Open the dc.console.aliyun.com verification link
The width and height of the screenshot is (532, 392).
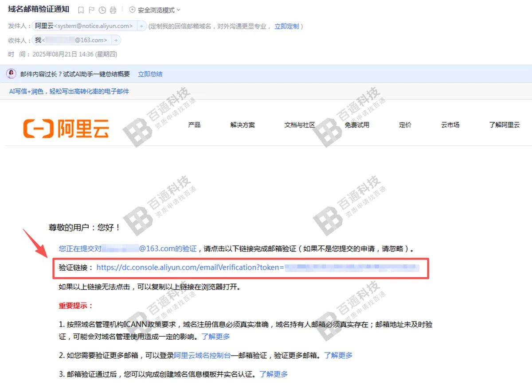tap(190, 268)
